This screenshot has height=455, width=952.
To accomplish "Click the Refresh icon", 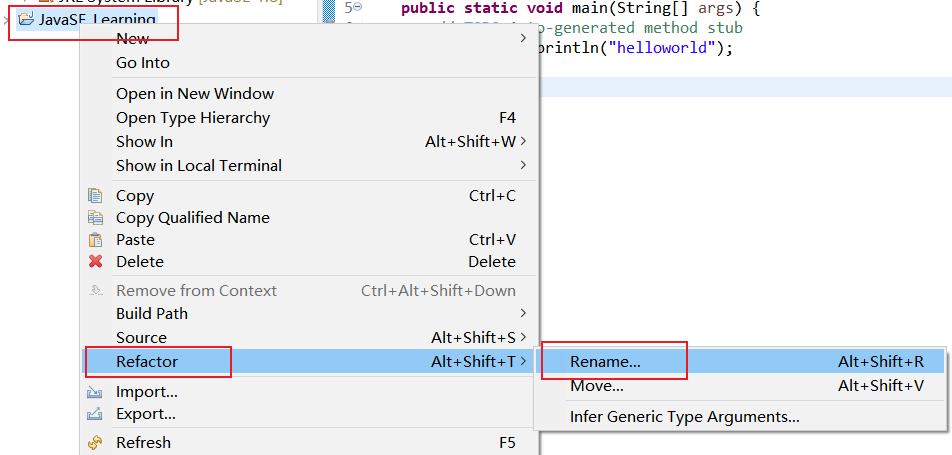I will pos(95,443).
